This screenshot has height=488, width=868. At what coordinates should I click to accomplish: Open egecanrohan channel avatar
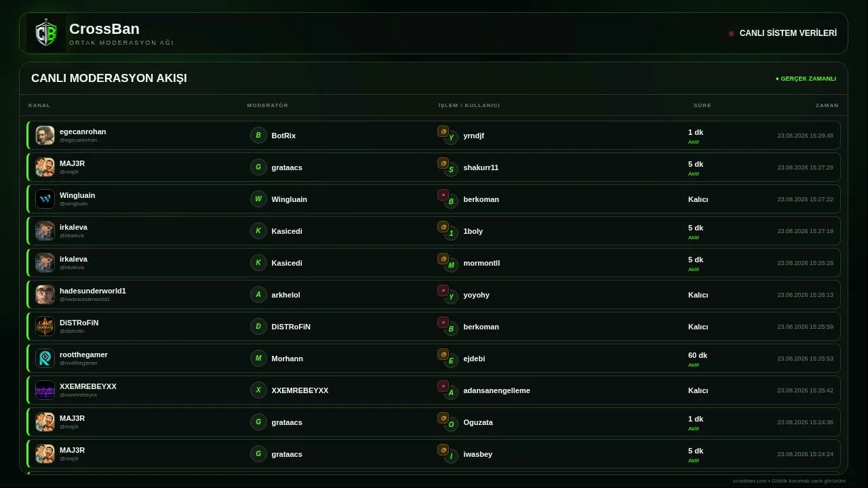[x=45, y=135]
